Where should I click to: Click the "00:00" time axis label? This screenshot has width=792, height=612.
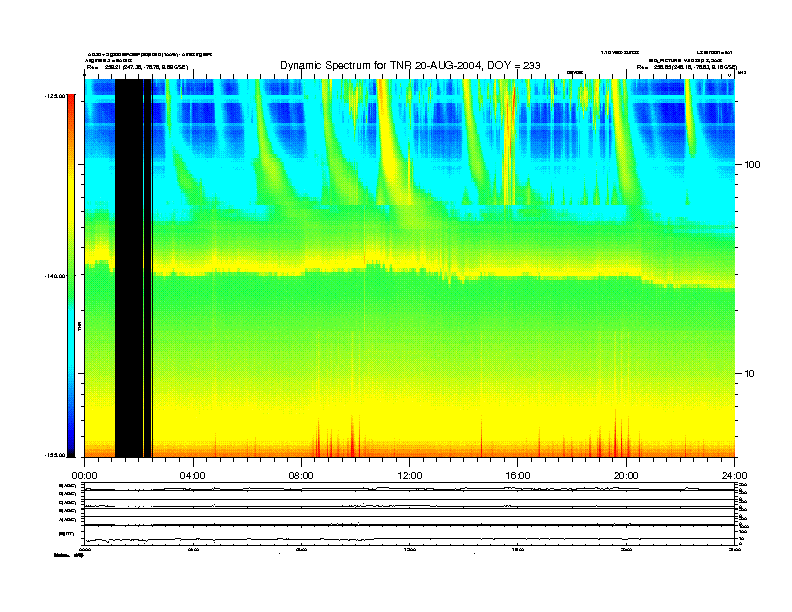coord(84,476)
